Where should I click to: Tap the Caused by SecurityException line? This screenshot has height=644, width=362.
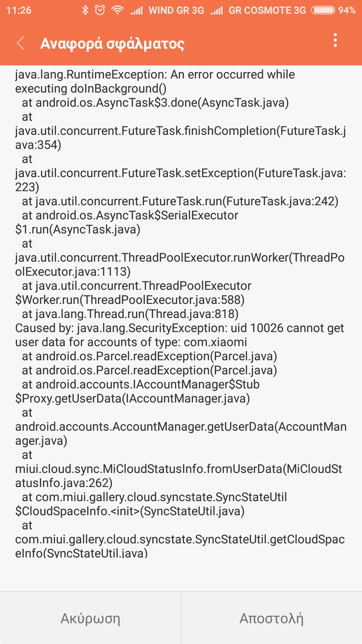(x=179, y=328)
